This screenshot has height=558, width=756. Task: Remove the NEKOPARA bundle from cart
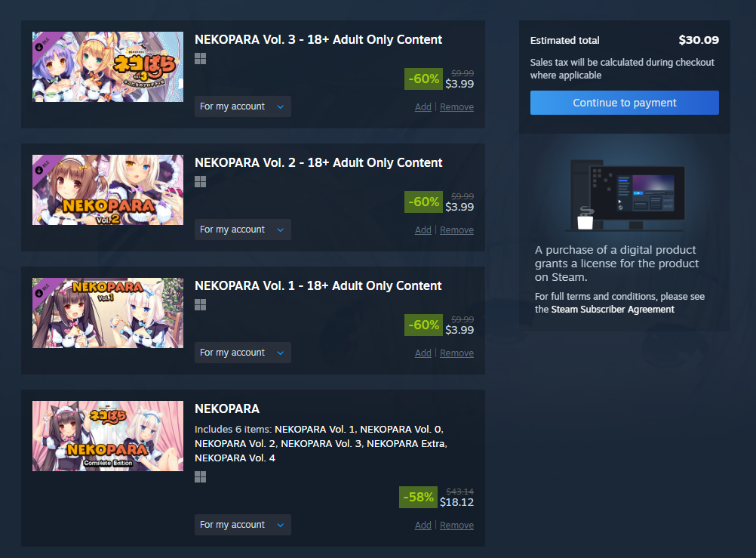(456, 526)
